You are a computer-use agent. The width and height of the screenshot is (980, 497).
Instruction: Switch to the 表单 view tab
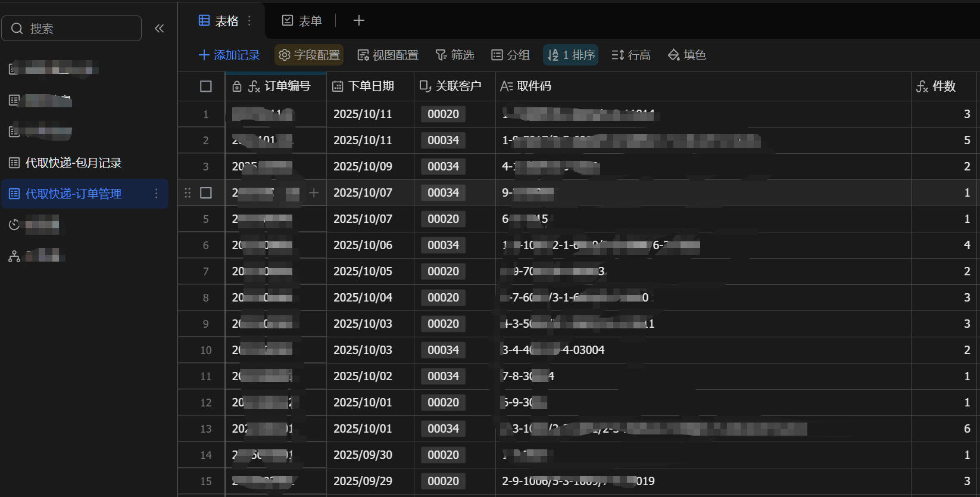(302, 21)
